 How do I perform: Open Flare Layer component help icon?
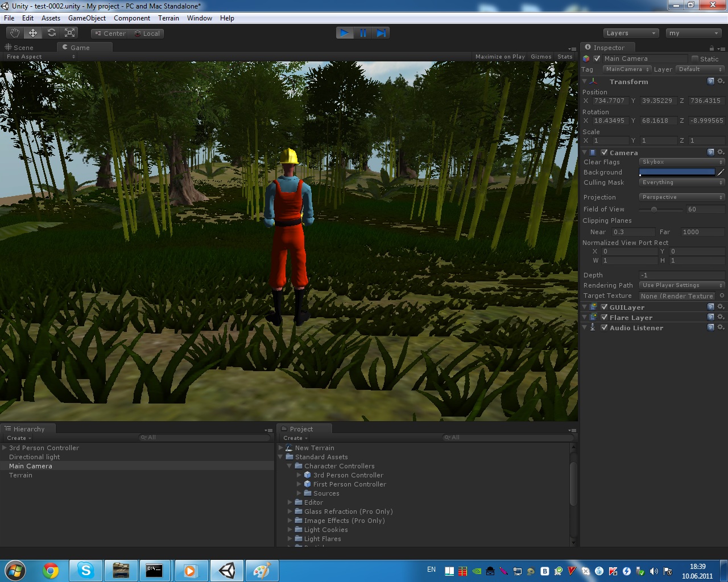pos(710,317)
